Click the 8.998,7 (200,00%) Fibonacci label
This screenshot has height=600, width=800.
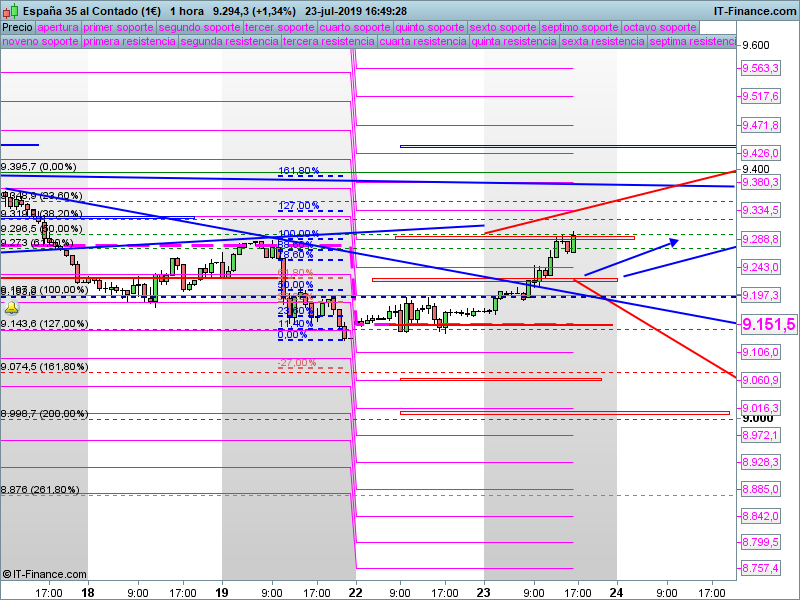pos(44,414)
